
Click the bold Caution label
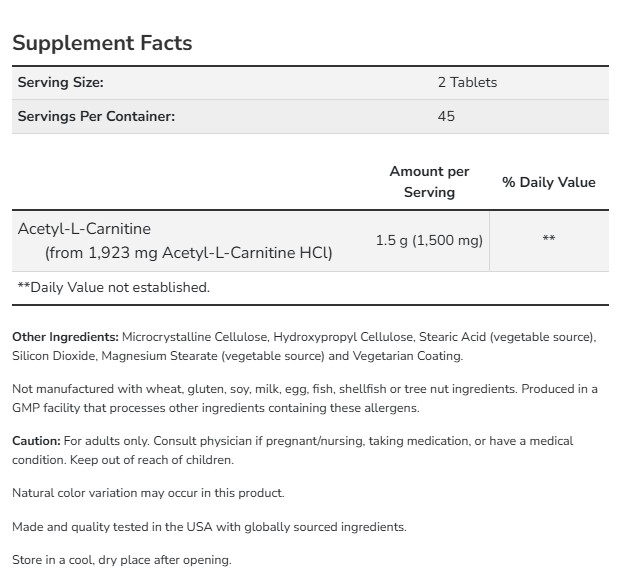point(36,441)
